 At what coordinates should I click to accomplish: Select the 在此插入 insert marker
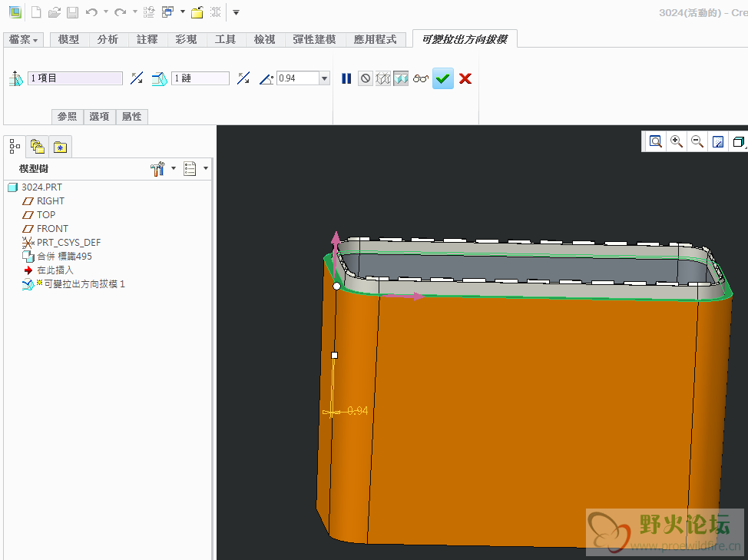(48, 270)
